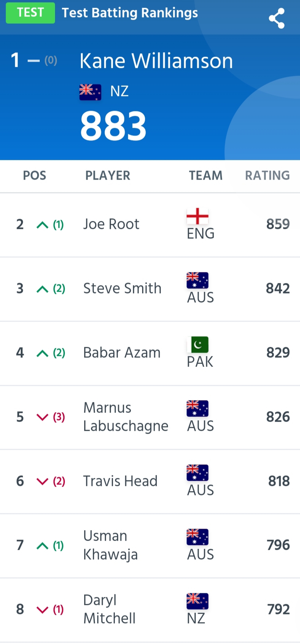Click the Australia flag next to Steve Smith
The image size is (300, 644).
click(197, 280)
